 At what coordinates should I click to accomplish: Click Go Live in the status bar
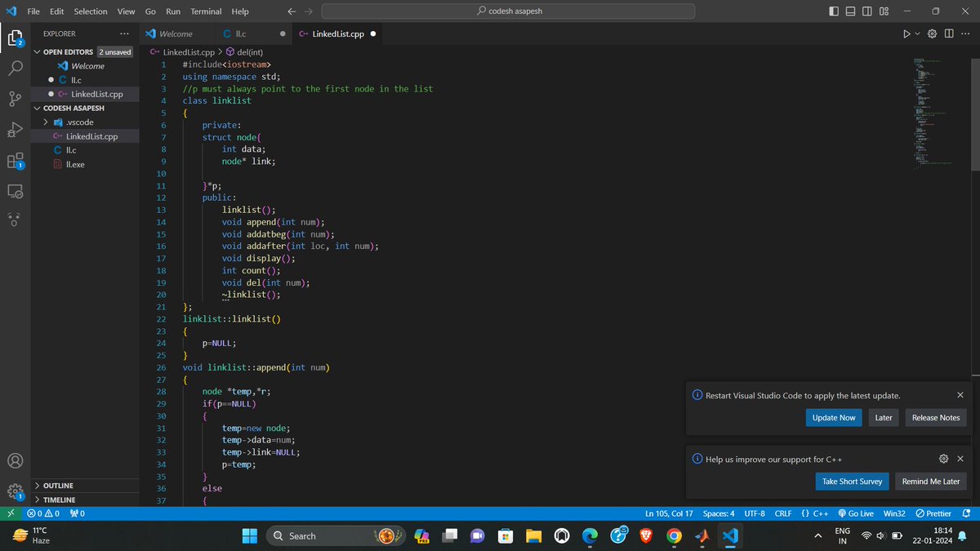[x=855, y=513]
